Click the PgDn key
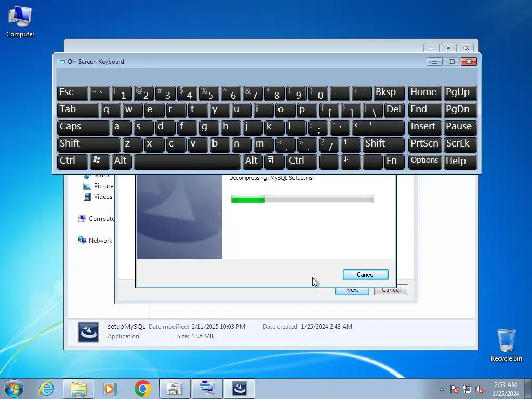The height and width of the screenshot is (399, 532). [x=460, y=110]
